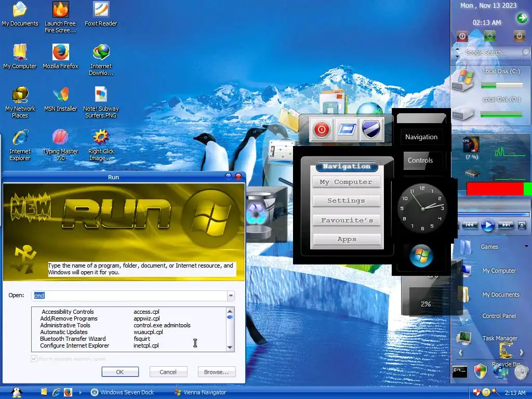Open the network connections icon in sidebar
The height and width of the screenshot is (399, 532).
pos(500,372)
